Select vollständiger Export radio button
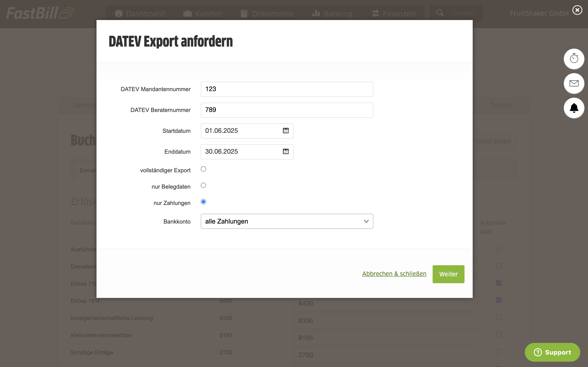 tap(203, 169)
